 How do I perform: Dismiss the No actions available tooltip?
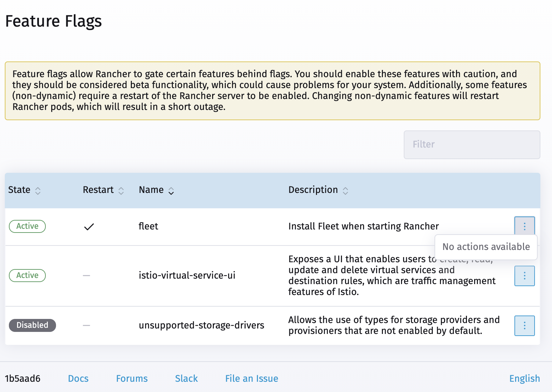click(485, 247)
